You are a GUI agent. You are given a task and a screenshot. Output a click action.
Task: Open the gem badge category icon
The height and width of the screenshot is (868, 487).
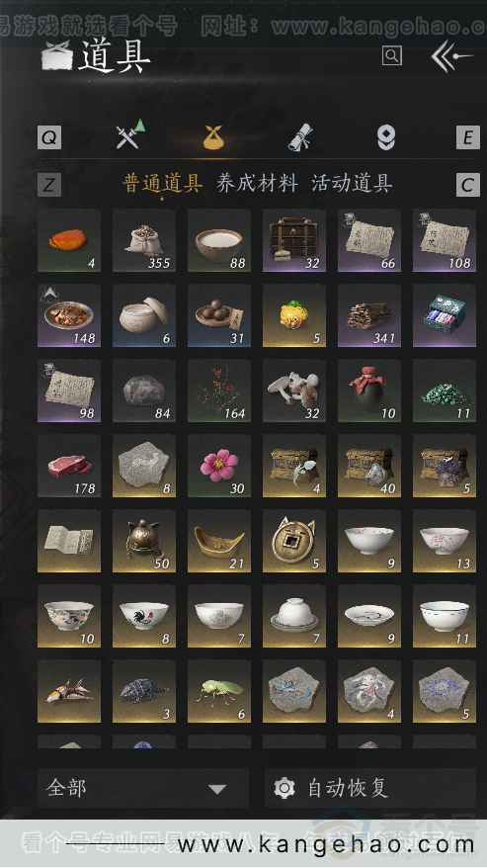point(386,137)
